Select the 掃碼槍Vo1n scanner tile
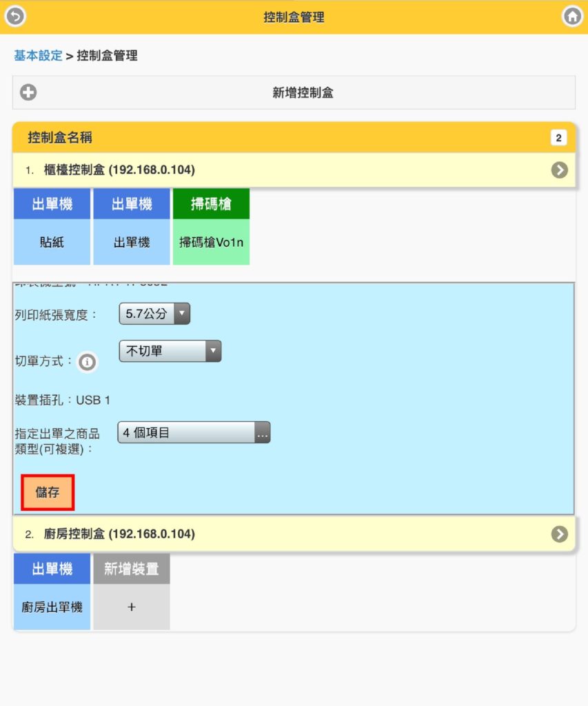This screenshot has height=706, width=588. pyautogui.click(x=211, y=226)
